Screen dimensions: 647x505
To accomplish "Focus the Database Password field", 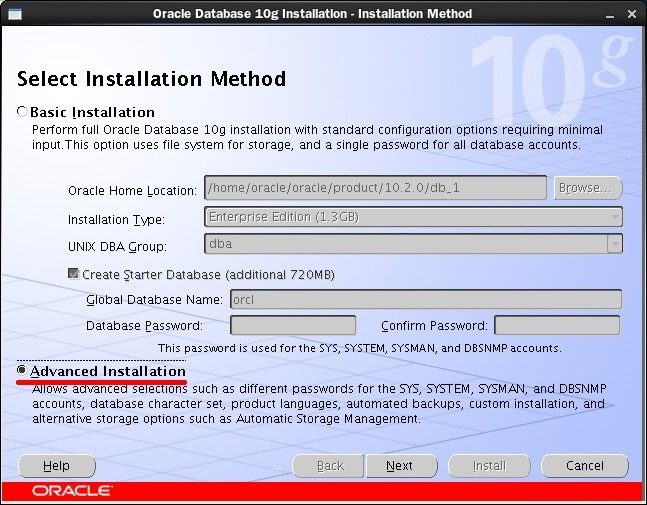I will [293, 325].
